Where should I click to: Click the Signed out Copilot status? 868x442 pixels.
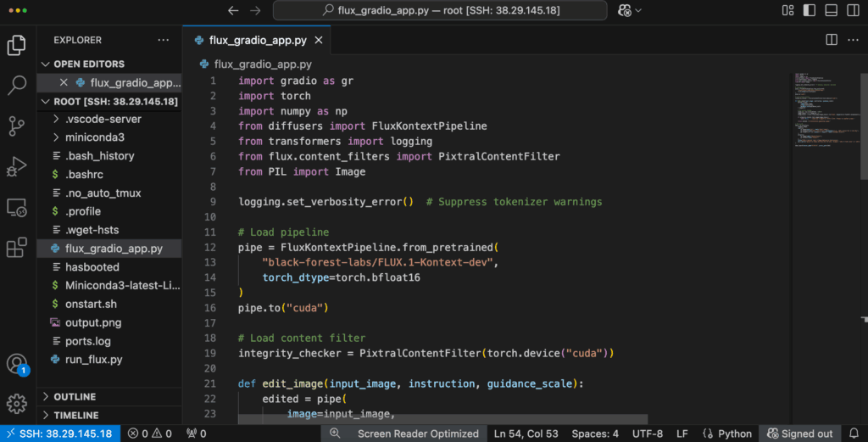(x=800, y=434)
